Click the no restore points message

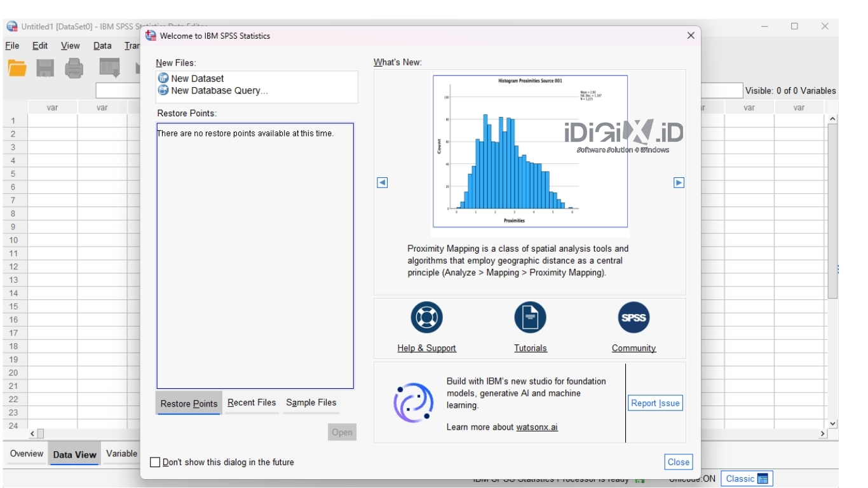245,133
